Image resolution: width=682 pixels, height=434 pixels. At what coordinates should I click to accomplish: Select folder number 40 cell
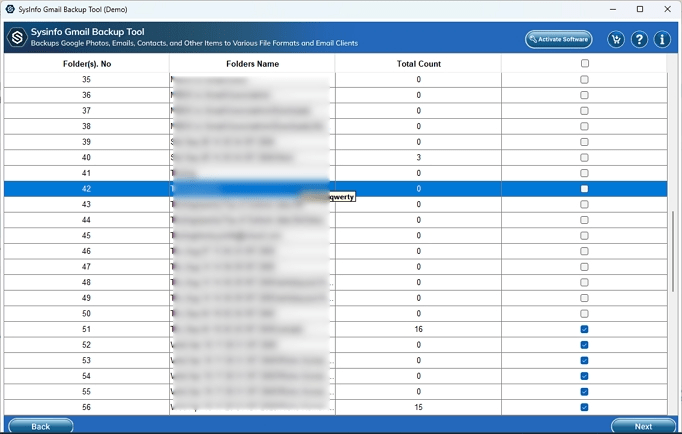tap(87, 157)
